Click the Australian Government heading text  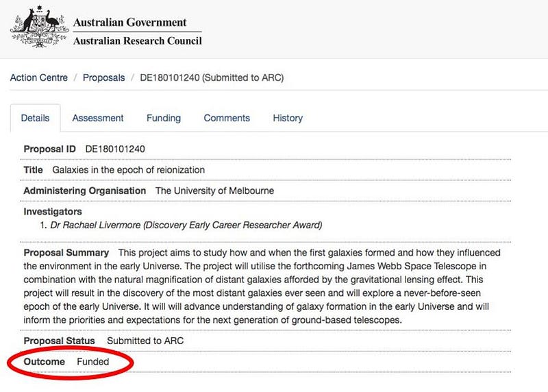point(130,23)
